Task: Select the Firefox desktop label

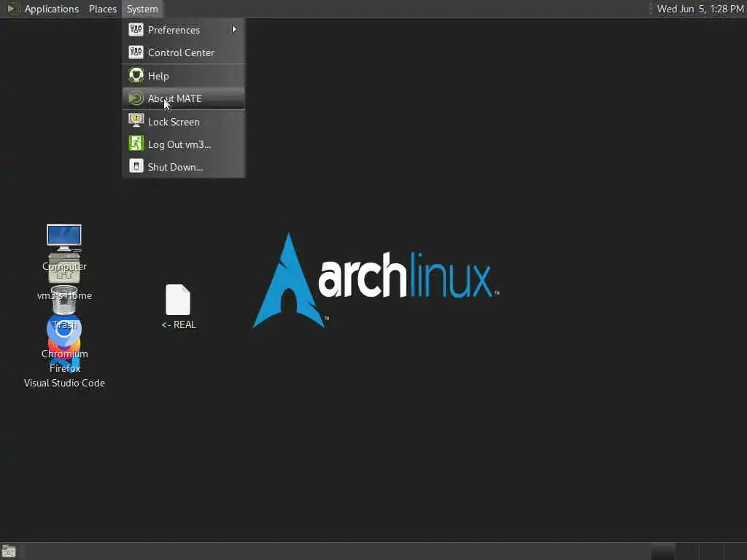Action: tap(65, 368)
